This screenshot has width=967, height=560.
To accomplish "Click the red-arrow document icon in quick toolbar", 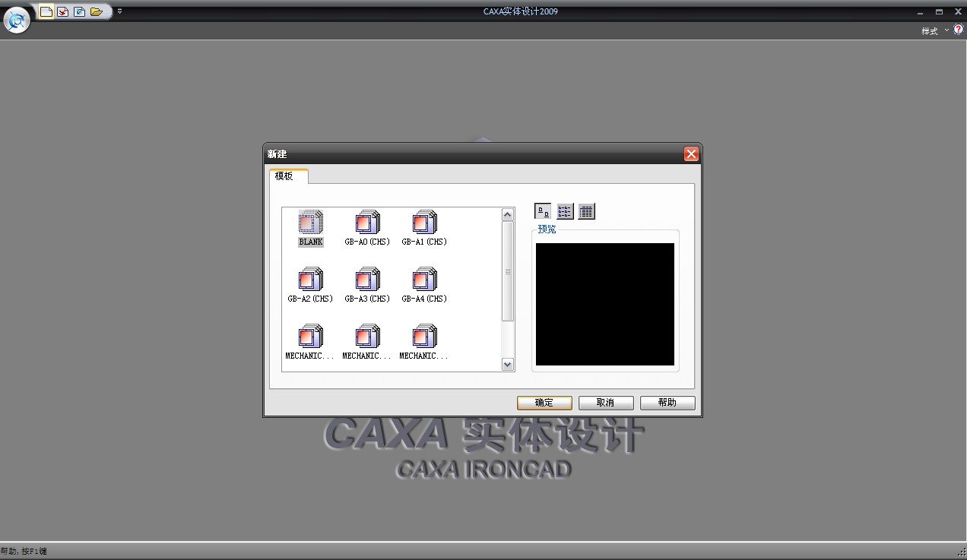I will point(63,11).
